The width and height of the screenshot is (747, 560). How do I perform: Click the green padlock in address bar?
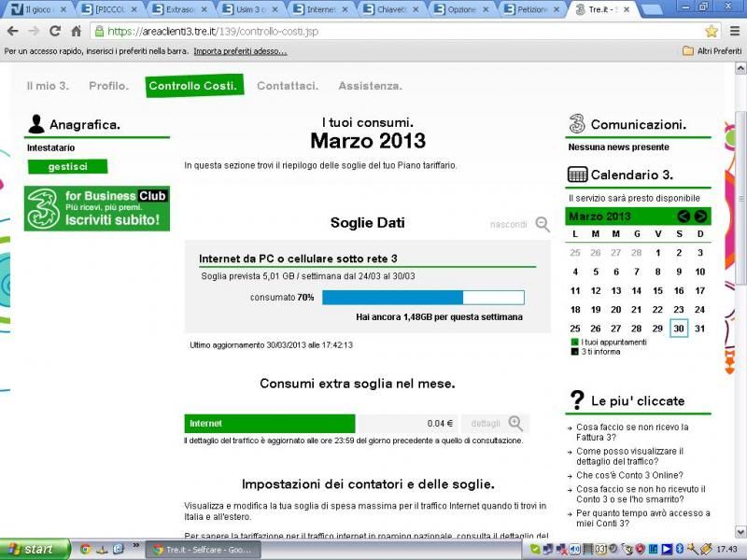99,32
